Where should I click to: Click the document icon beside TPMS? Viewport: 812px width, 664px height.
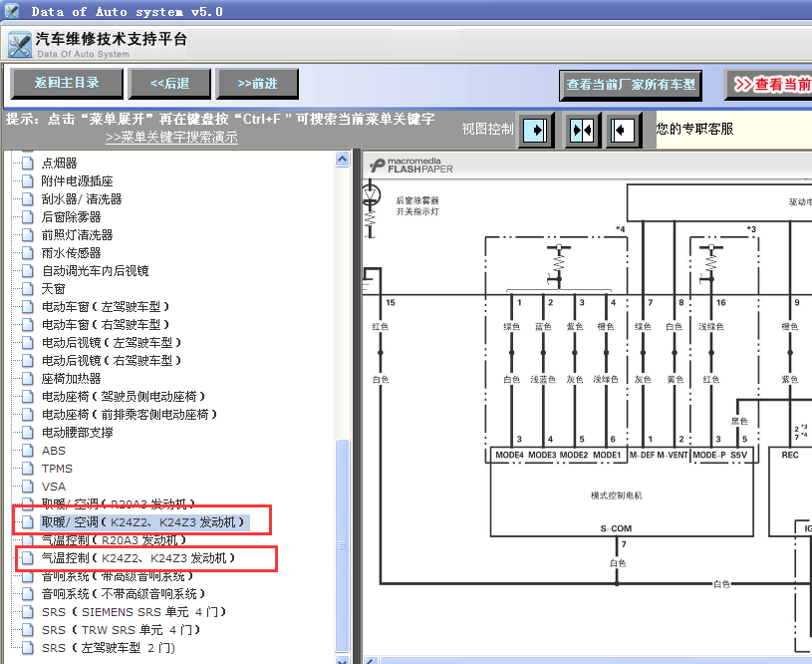click(28, 469)
